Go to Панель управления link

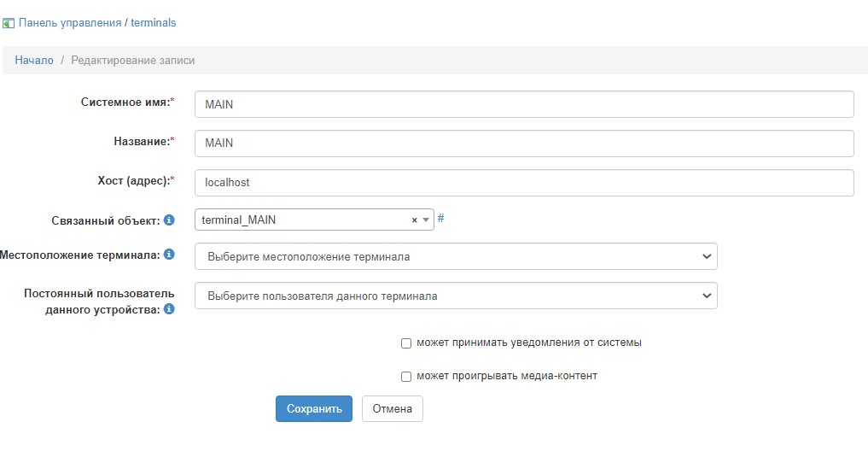[x=70, y=23]
